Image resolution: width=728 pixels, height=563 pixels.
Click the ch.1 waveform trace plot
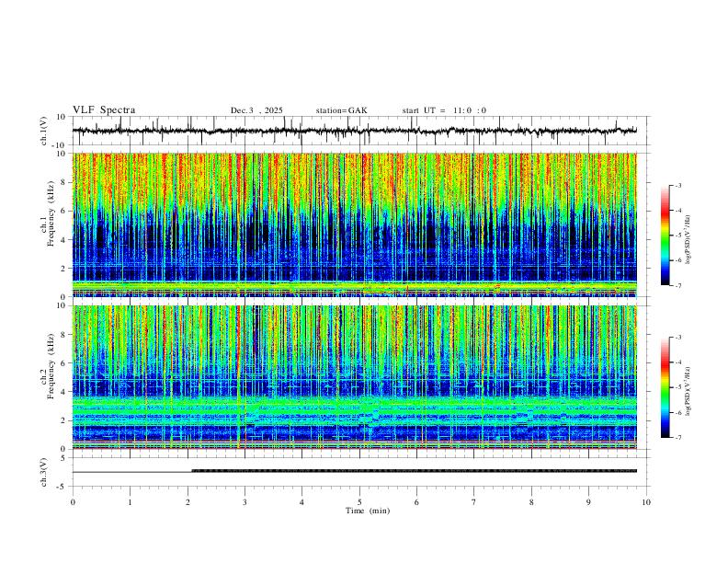click(354, 131)
